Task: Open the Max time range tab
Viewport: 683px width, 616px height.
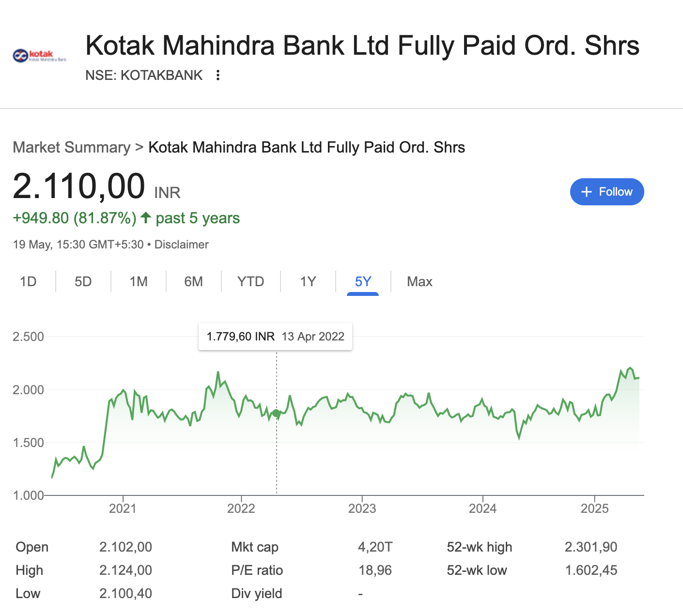Action: click(x=419, y=281)
